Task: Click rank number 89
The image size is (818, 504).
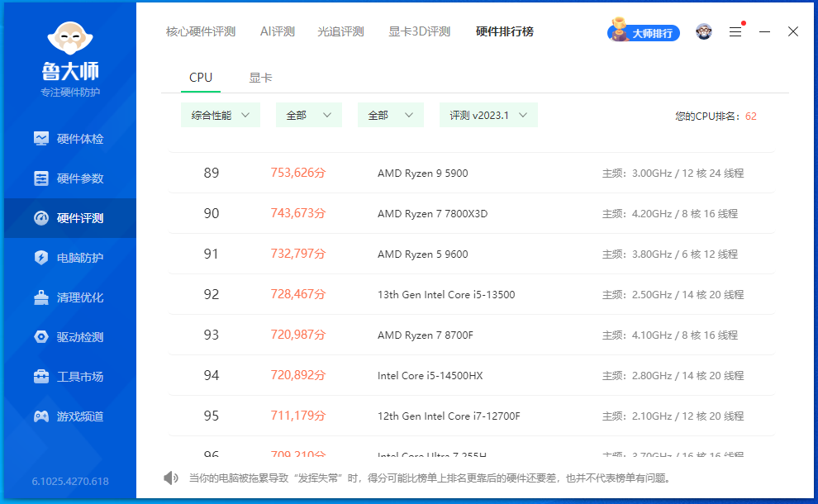Action: [x=212, y=174]
